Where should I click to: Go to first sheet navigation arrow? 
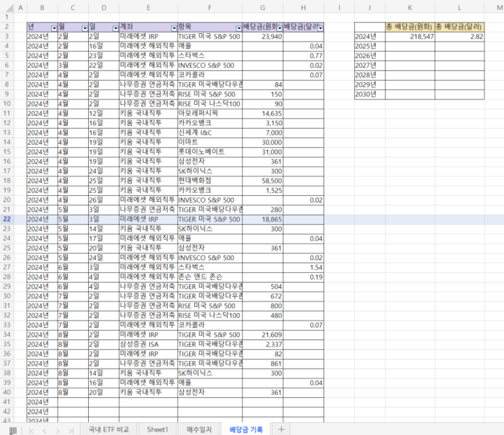(31, 431)
